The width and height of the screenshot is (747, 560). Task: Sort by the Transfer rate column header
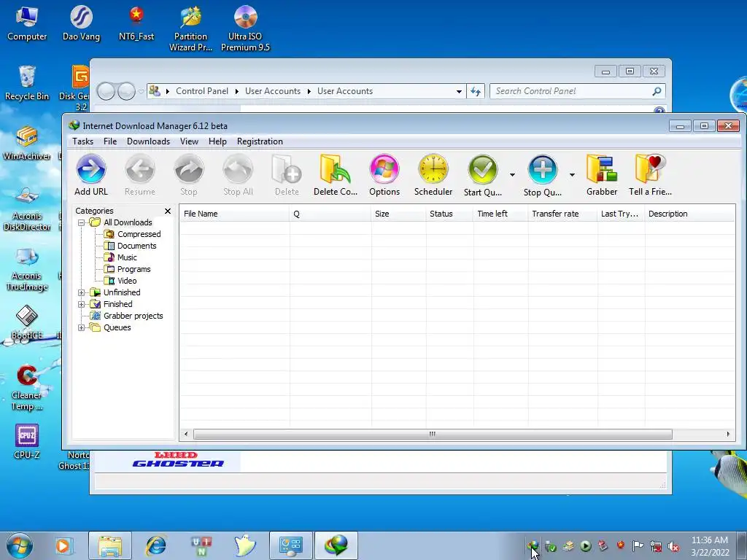tap(562, 214)
